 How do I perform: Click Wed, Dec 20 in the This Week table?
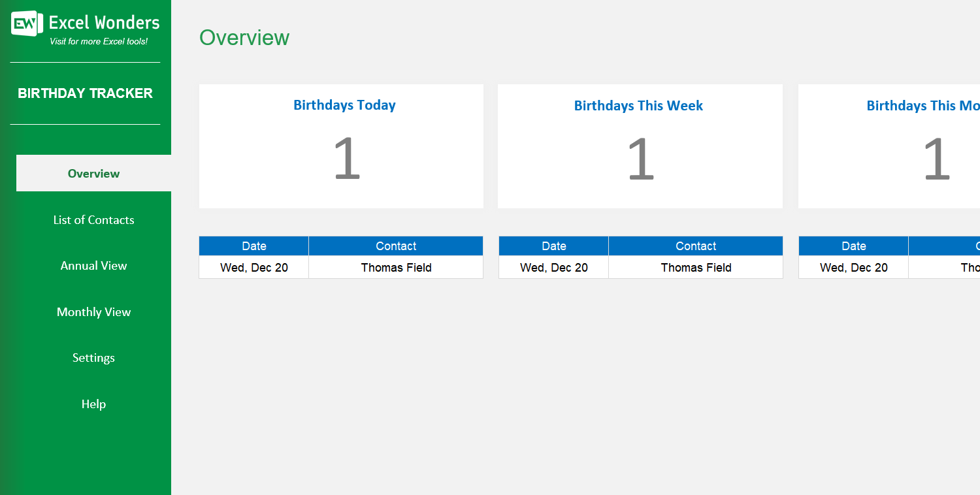coord(553,267)
